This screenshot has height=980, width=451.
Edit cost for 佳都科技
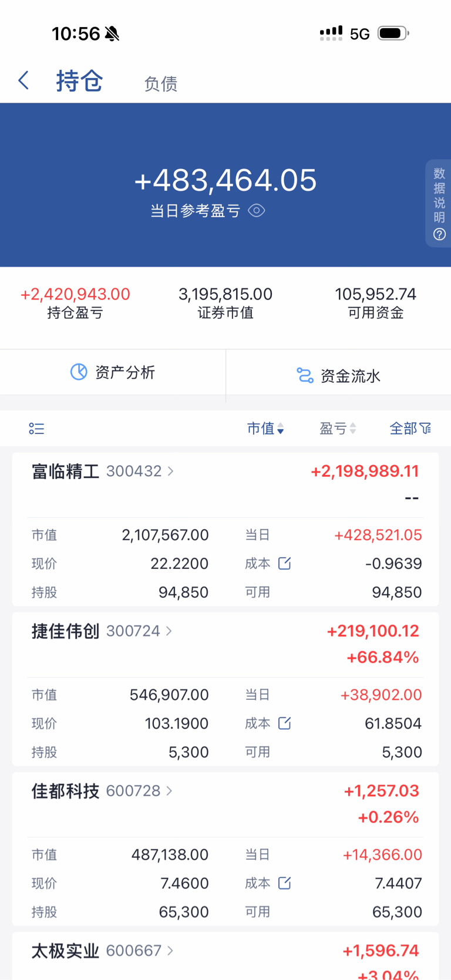[x=284, y=883]
